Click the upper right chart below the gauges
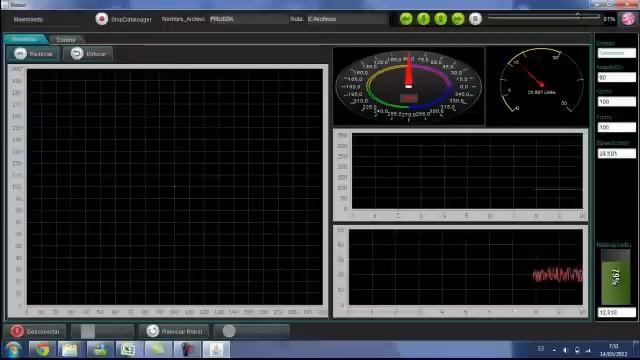 tap(467, 171)
